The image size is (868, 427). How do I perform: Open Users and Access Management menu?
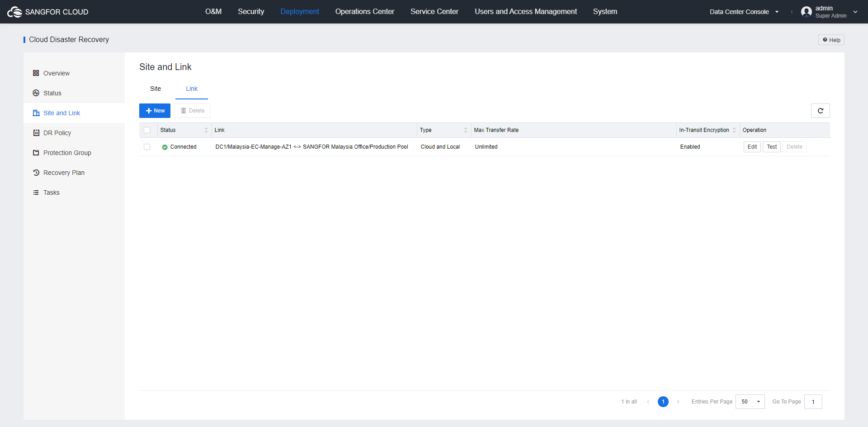526,12
